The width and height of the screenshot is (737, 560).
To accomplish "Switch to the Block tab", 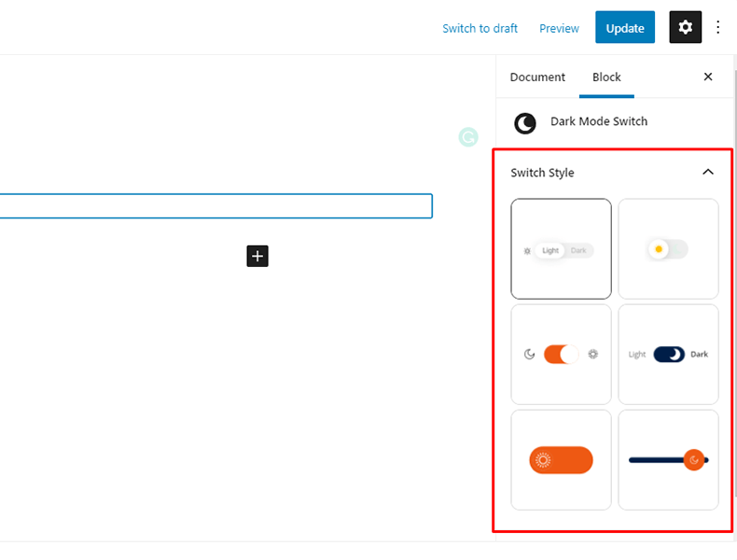I will [606, 77].
